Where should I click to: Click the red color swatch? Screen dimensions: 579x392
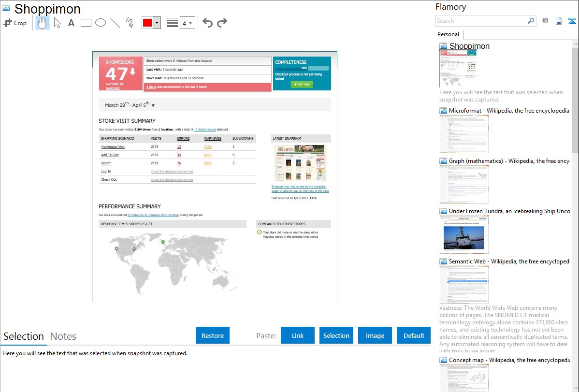pyautogui.click(x=147, y=23)
